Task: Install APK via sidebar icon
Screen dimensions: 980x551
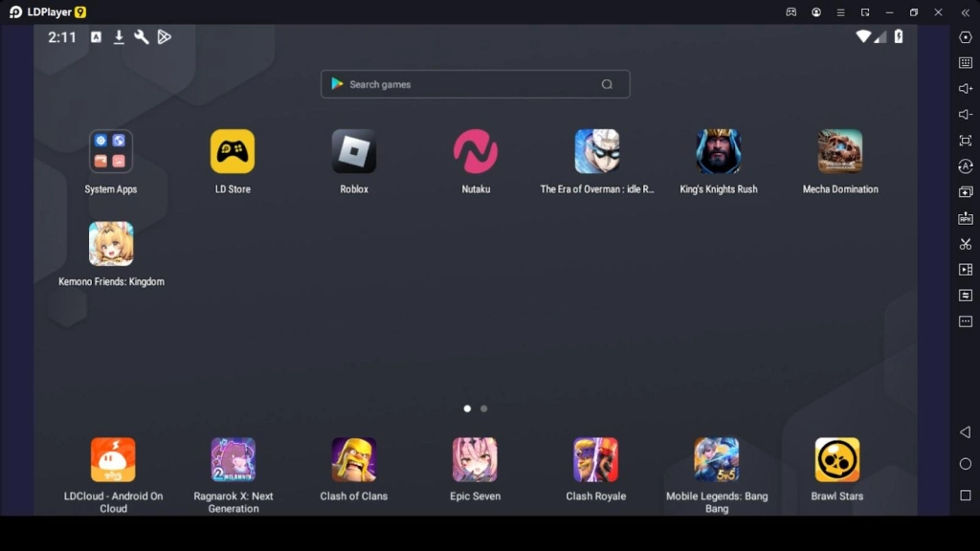Action: click(x=965, y=218)
